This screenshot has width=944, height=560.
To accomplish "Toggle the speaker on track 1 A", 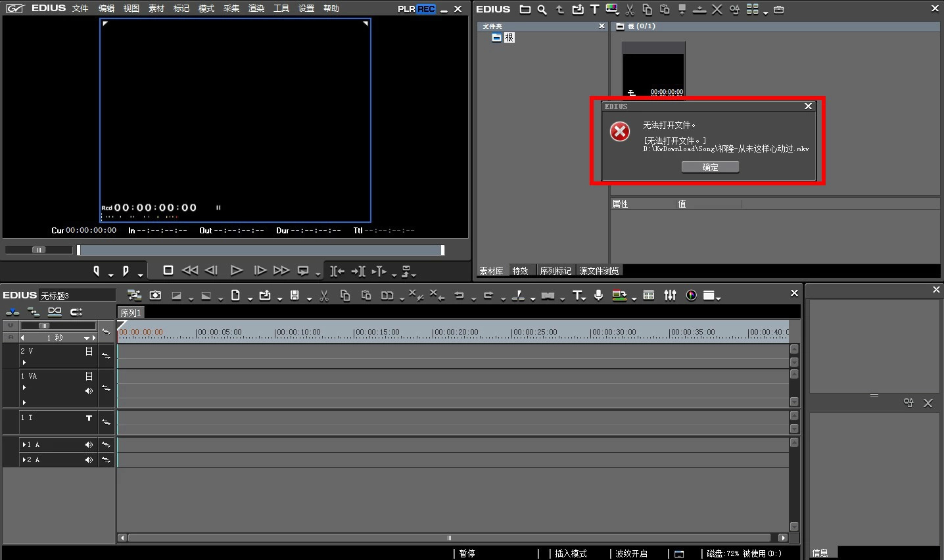I will [89, 445].
